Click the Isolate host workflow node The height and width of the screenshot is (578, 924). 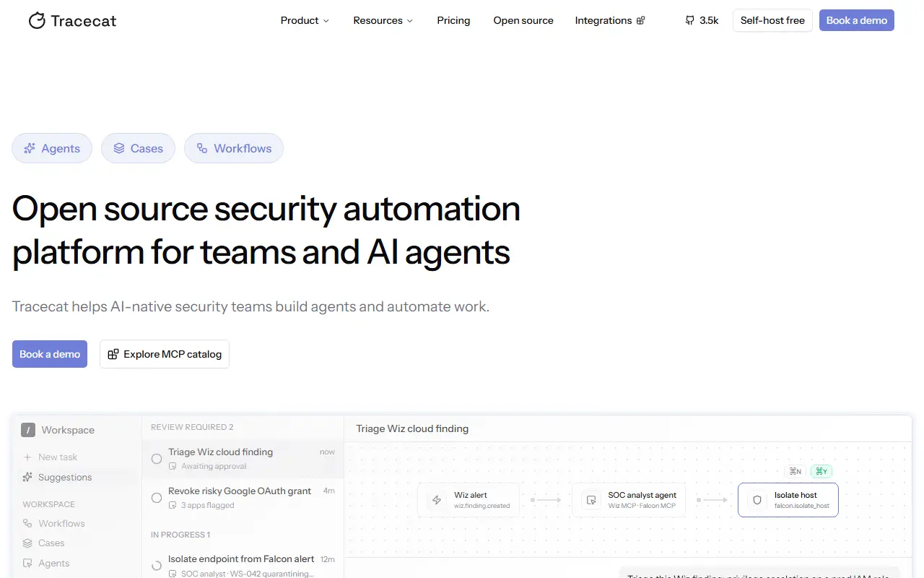pyautogui.click(x=788, y=500)
